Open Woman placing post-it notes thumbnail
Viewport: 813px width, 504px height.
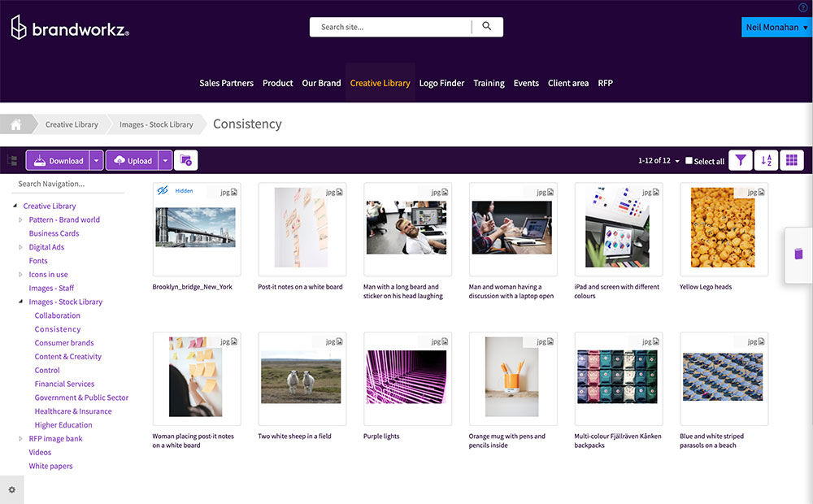pos(195,377)
